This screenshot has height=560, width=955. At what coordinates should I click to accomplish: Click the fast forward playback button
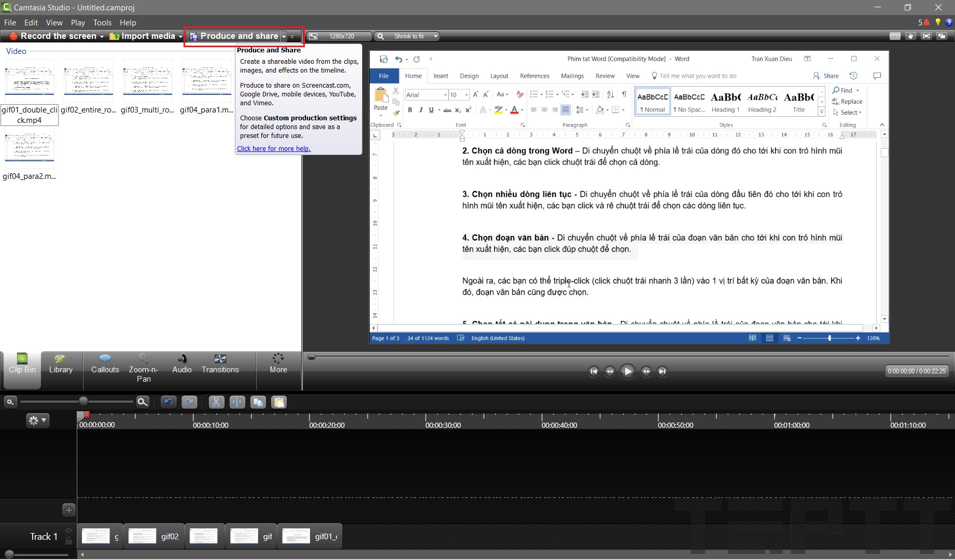point(646,371)
